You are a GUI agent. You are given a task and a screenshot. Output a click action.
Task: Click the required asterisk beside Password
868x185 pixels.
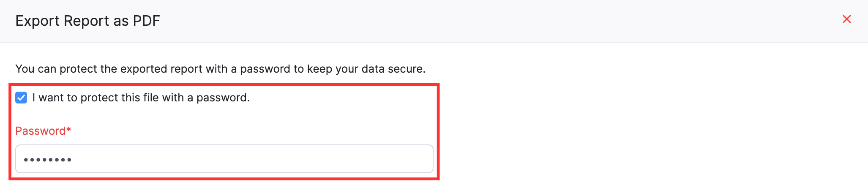pyautogui.click(x=69, y=130)
